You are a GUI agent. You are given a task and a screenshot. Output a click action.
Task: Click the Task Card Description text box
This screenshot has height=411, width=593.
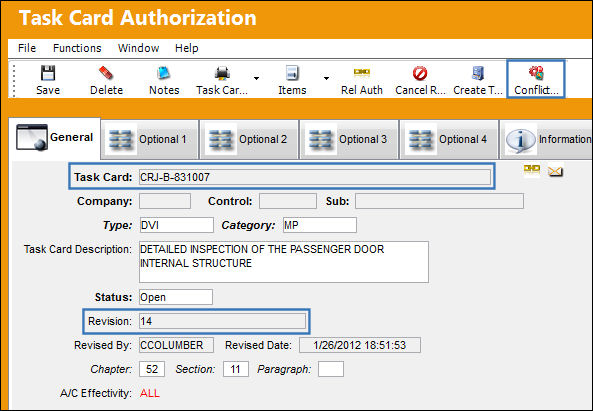284,262
